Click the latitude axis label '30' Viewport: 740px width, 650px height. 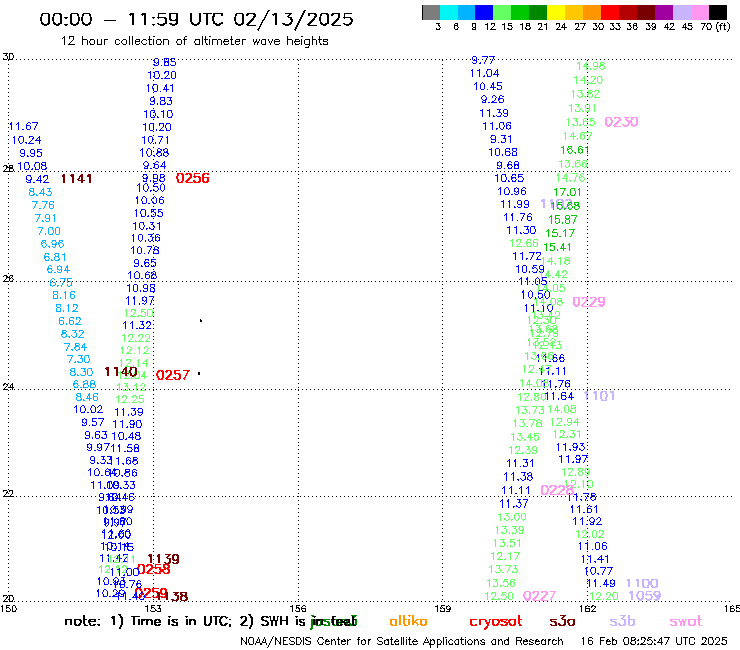click(x=8, y=57)
